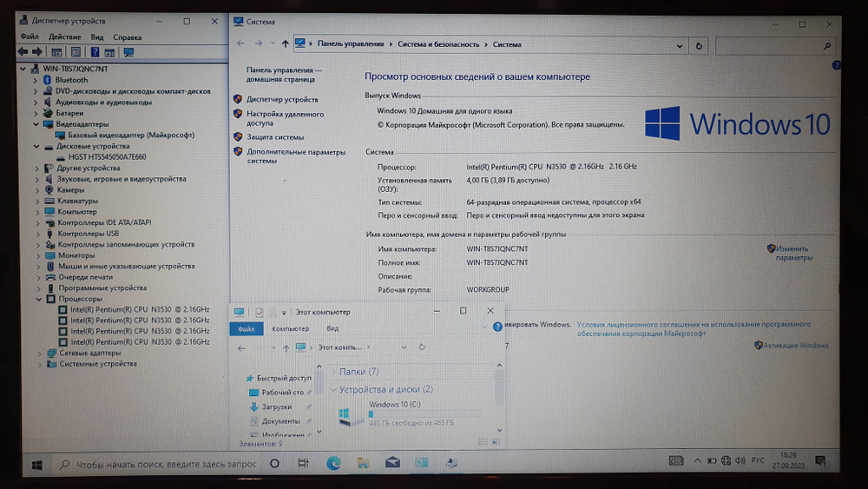868x489 pixels.
Task: Select the HGST HTS545050A7E660 disk
Action: tap(108, 156)
